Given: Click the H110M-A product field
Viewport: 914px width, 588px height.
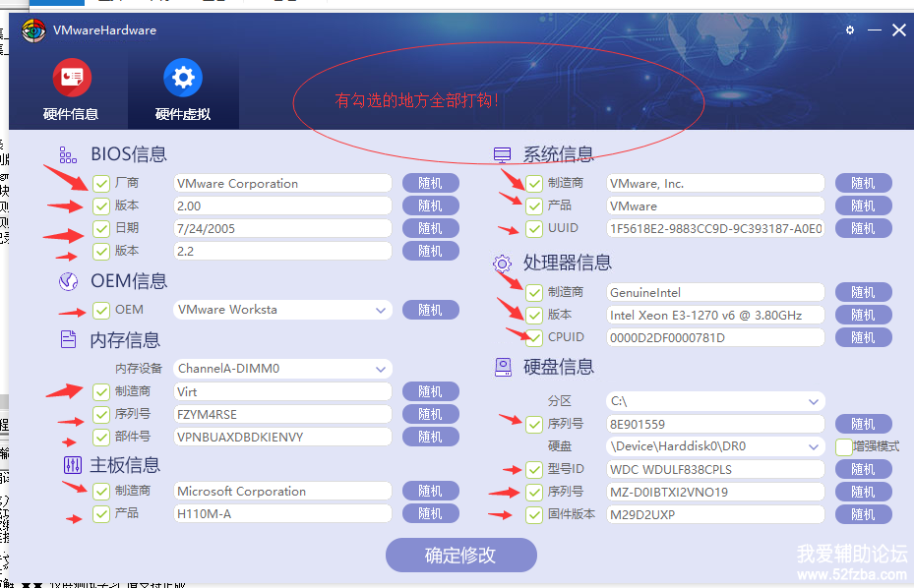Looking at the screenshot, I should click(x=282, y=514).
